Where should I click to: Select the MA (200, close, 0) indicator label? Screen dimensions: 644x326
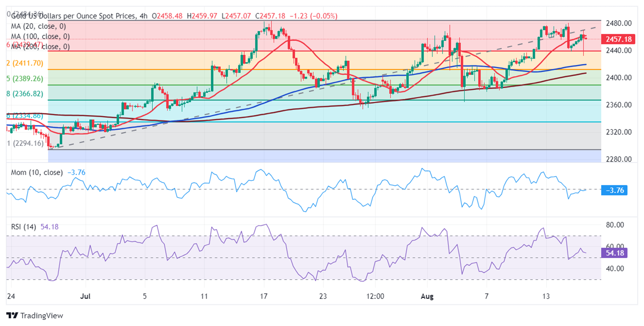tap(40, 47)
